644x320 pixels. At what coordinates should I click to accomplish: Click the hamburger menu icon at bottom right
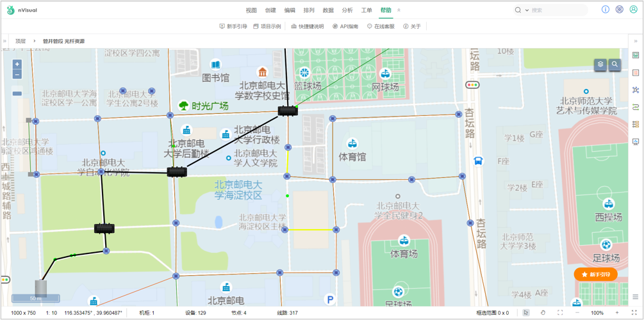636,298
